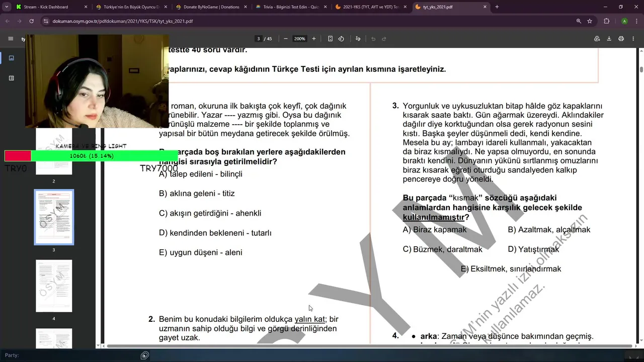Select page 2 thumbnail
Image resolution: width=644 pixels, height=362 pixels.
[x=54, y=151]
